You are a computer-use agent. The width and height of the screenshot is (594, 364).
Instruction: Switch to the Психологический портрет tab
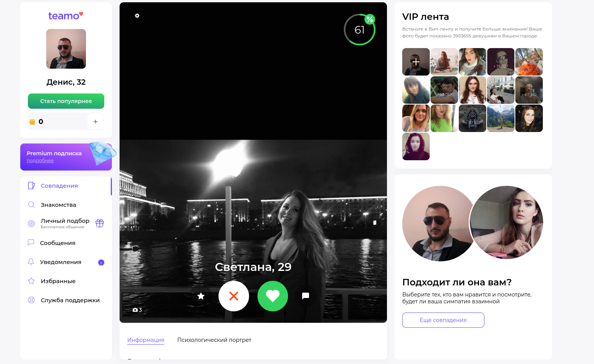point(214,340)
